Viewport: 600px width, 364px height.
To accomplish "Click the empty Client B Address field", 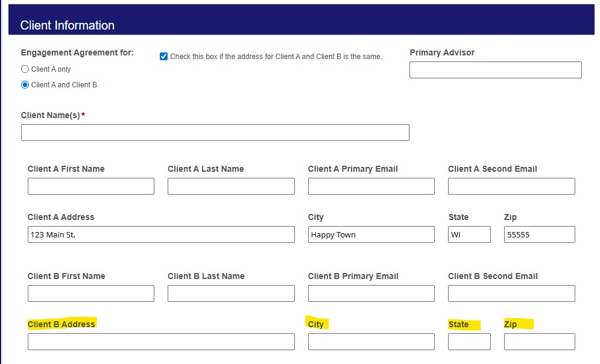I will tap(161, 342).
